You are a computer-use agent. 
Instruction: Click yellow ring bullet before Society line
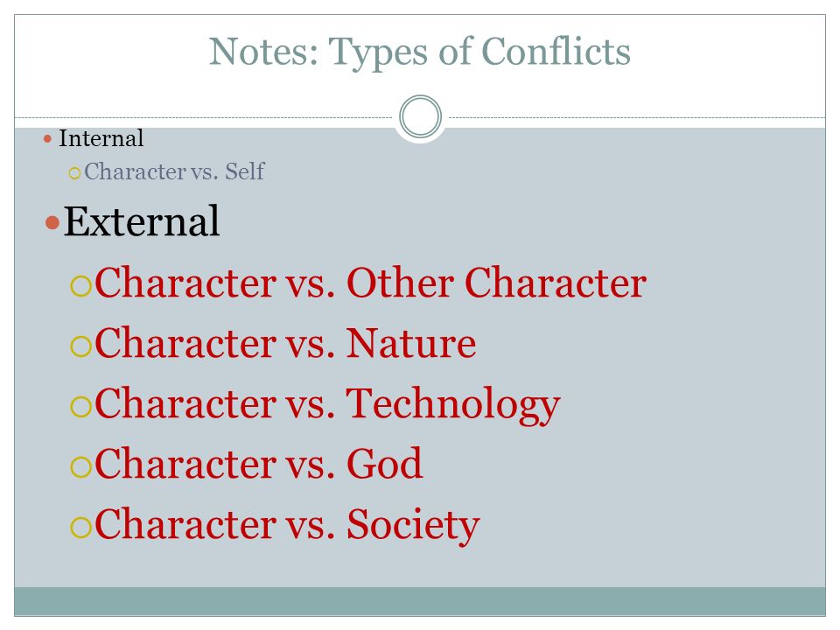(80, 527)
